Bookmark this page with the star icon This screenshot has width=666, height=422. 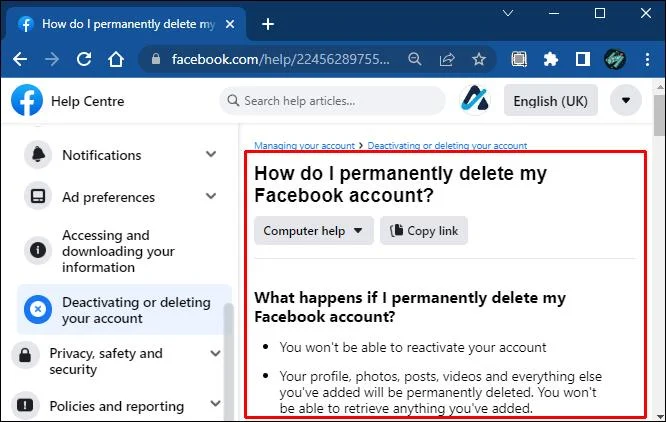(479, 59)
